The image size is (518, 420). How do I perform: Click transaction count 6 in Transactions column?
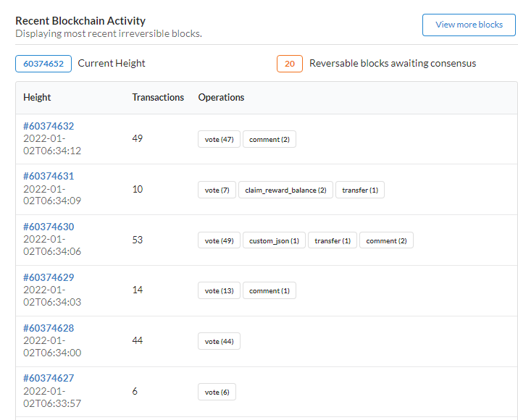pyautogui.click(x=135, y=391)
